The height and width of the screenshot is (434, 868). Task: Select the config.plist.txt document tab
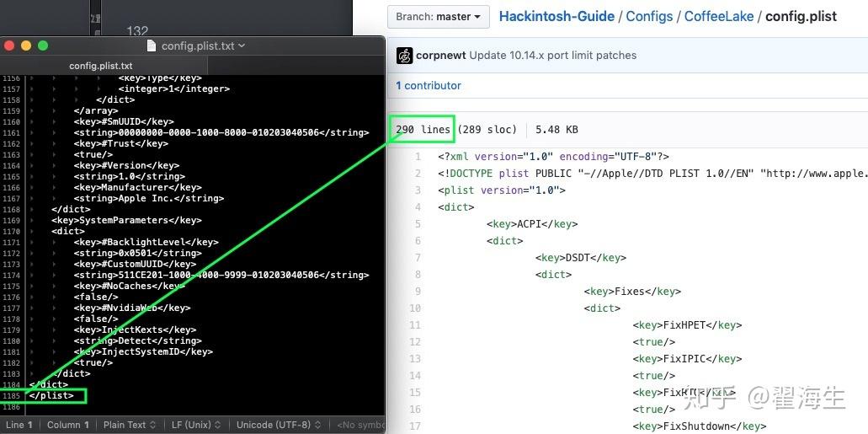pyautogui.click(x=101, y=66)
